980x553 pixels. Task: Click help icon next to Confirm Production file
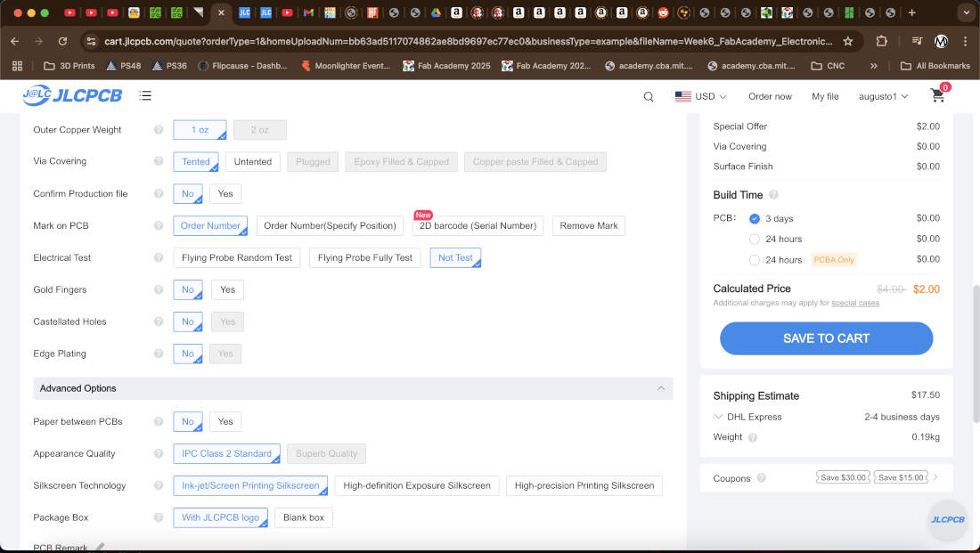pos(159,194)
